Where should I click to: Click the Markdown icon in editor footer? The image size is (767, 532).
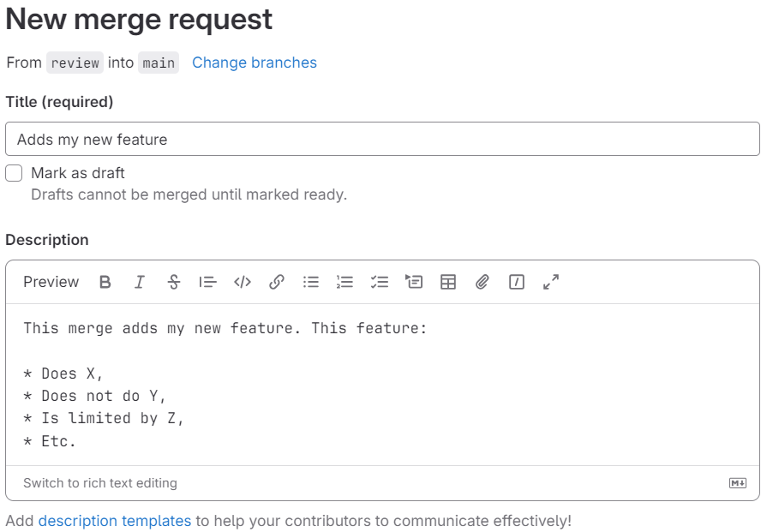(738, 483)
